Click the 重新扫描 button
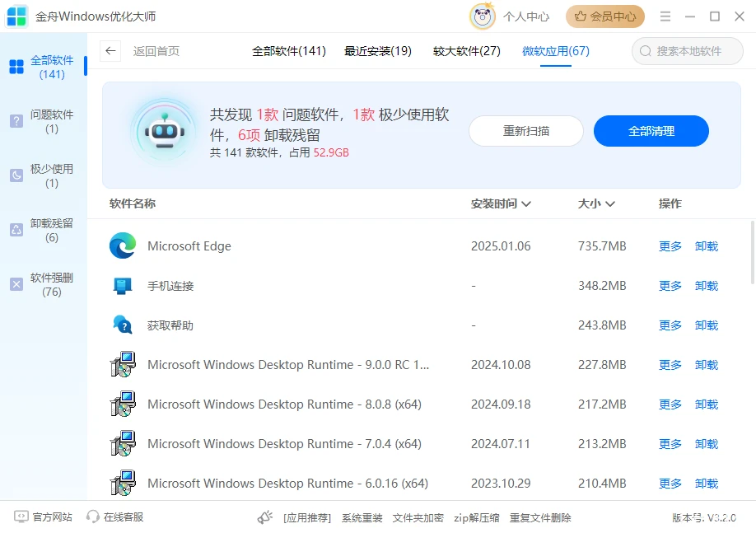756x533 pixels. tap(526, 131)
